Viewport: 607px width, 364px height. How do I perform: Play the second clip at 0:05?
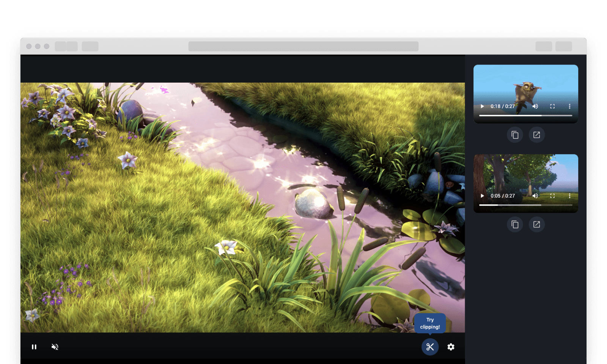tap(482, 196)
